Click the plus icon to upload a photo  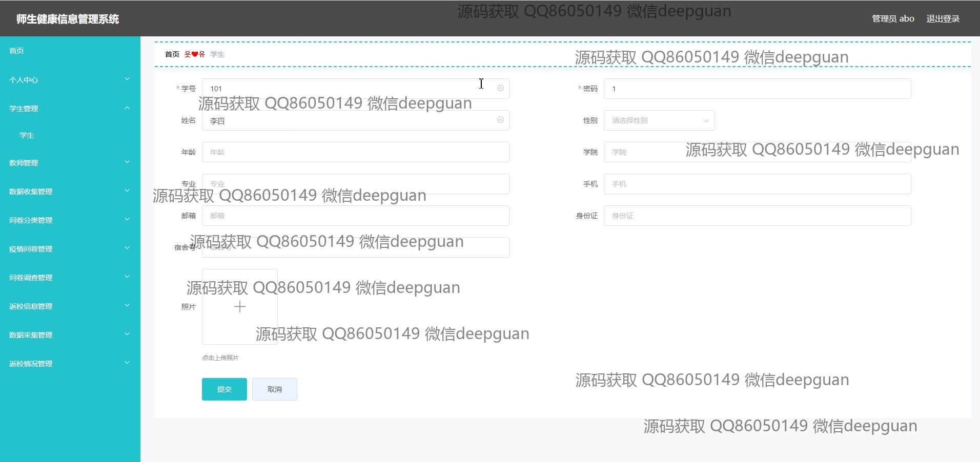(240, 307)
